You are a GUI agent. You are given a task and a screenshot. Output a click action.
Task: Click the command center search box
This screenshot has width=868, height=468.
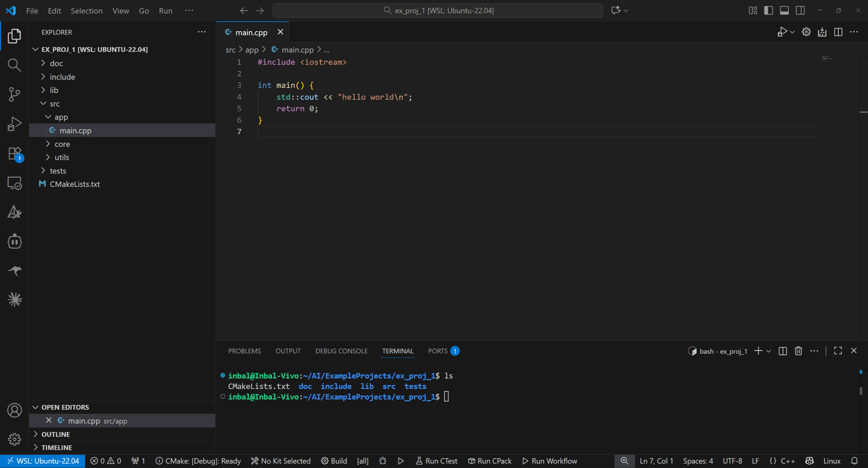point(437,10)
